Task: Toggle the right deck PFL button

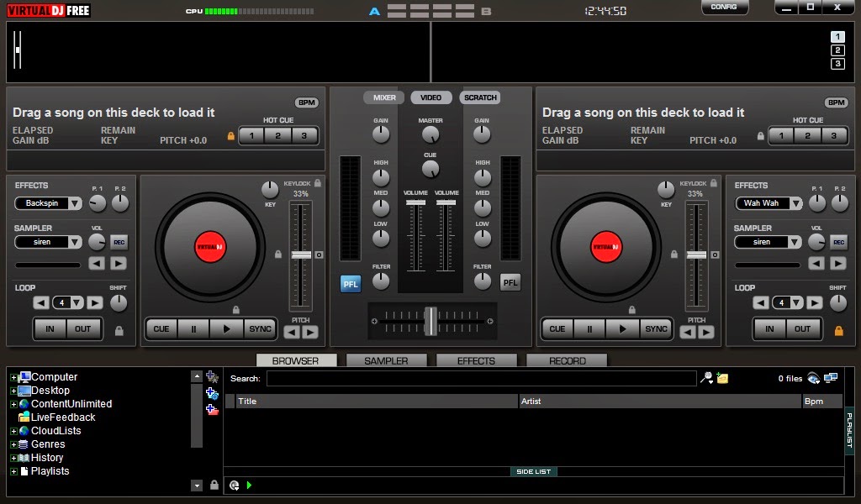Action: click(x=510, y=283)
